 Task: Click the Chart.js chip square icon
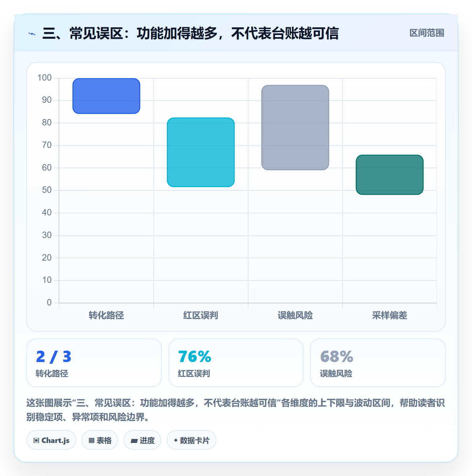pyautogui.click(x=36, y=440)
